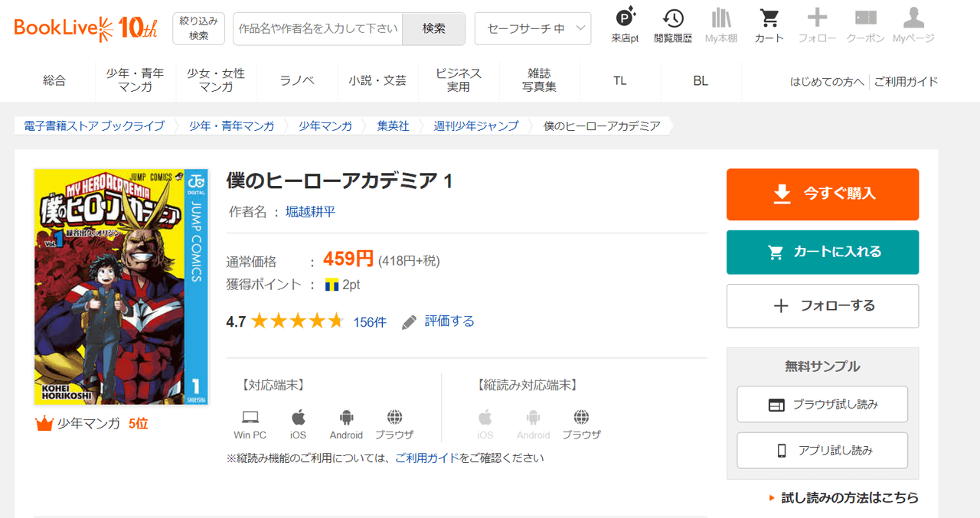980x518 pixels.
Task: Click the visit points (来店pt) icon
Action: (x=626, y=19)
